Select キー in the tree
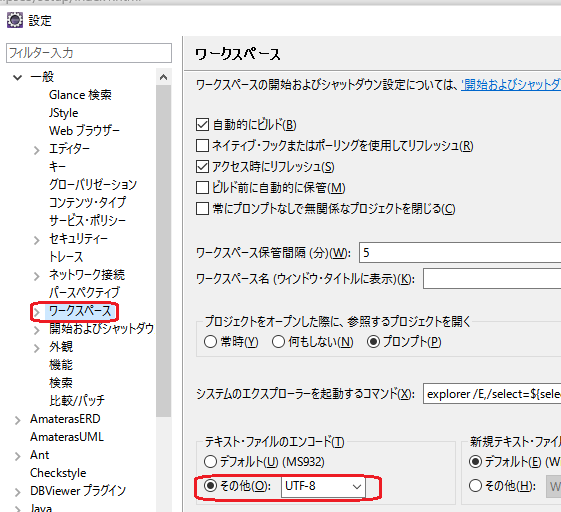 [57, 166]
